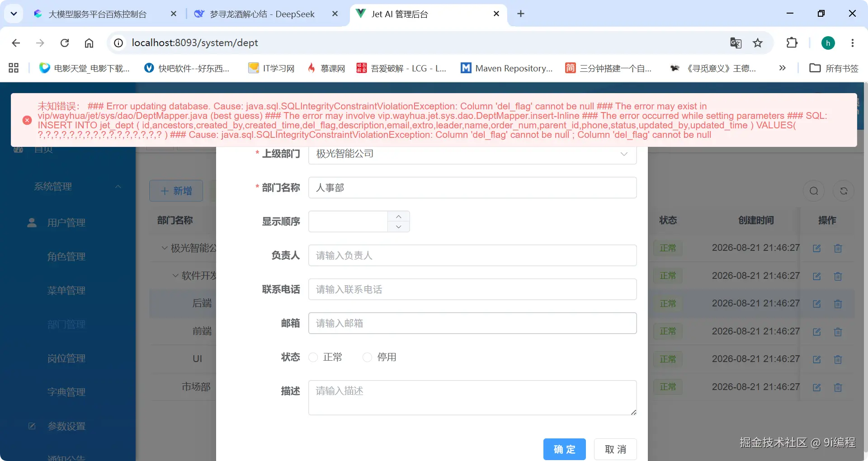Click the 显示顺序 number input
The height and width of the screenshot is (461, 868).
tap(348, 221)
